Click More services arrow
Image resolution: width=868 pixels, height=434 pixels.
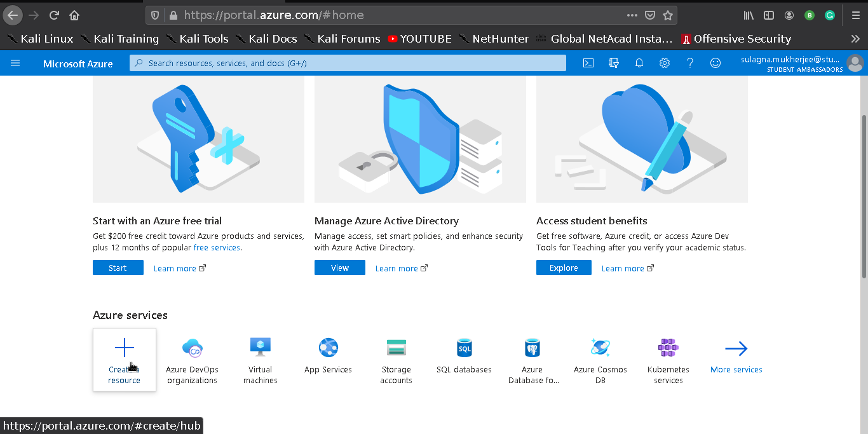coord(736,348)
